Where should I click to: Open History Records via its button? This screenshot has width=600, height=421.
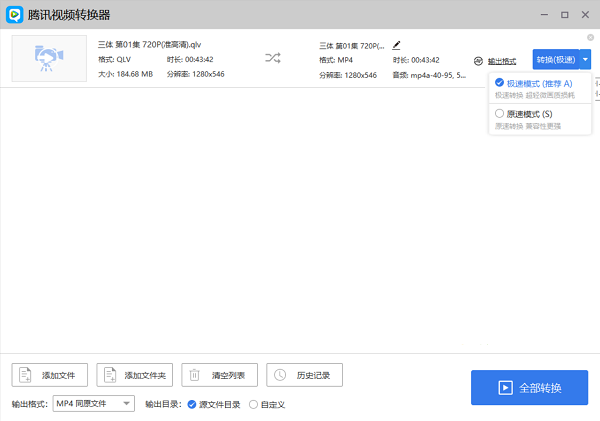[305, 375]
